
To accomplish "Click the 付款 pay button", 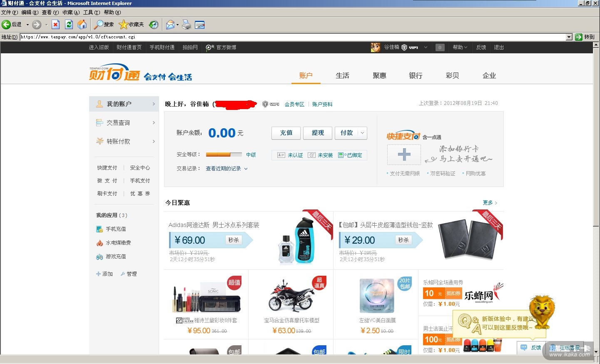I will tap(346, 133).
